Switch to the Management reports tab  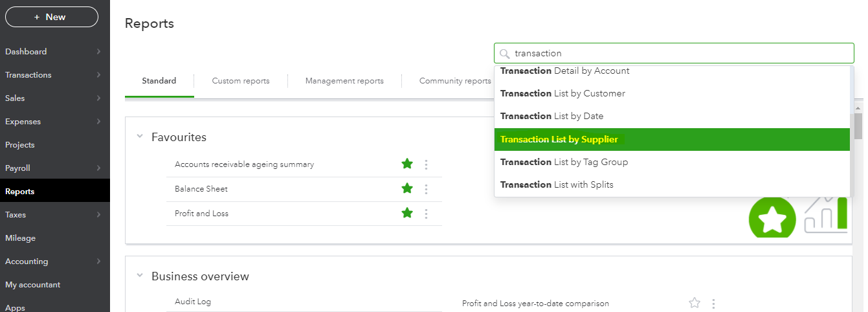click(x=344, y=81)
